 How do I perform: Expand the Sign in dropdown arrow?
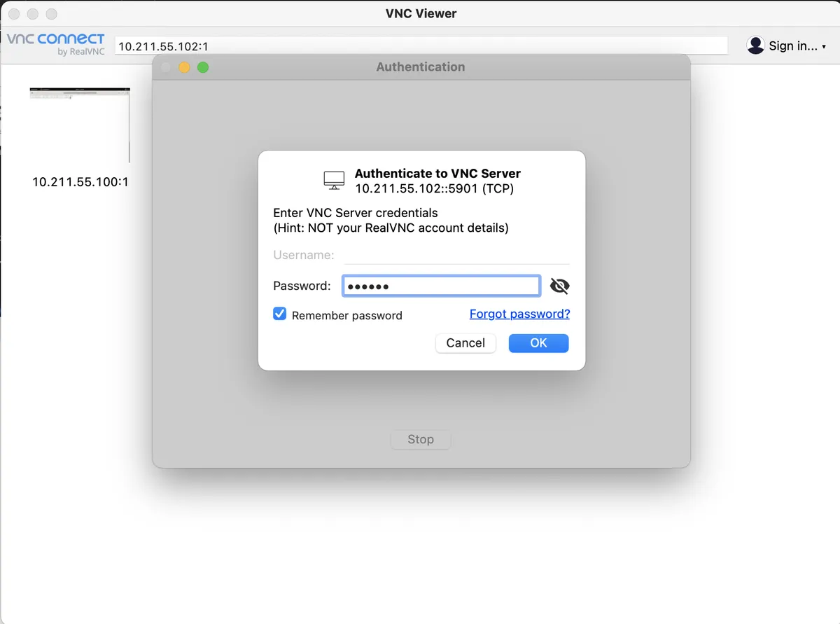pyautogui.click(x=824, y=47)
